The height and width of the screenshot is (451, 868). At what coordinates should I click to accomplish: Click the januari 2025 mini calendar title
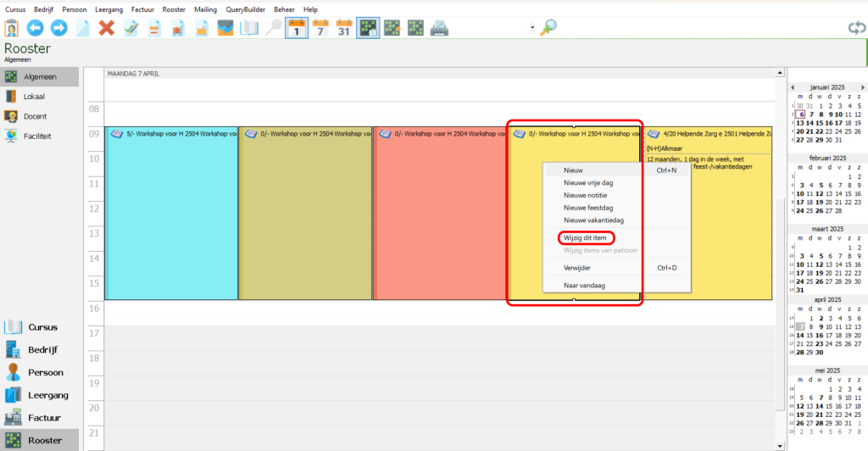[x=827, y=87]
